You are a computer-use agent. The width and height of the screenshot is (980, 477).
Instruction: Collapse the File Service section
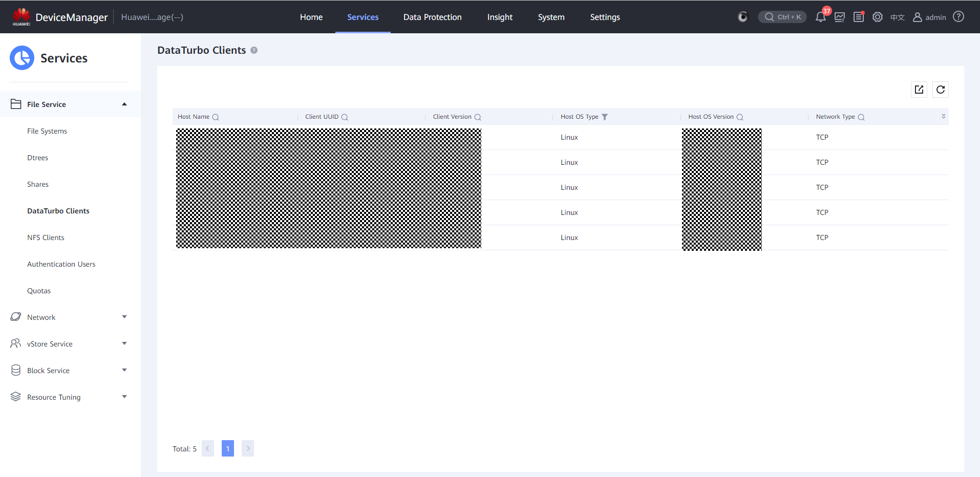coord(124,104)
